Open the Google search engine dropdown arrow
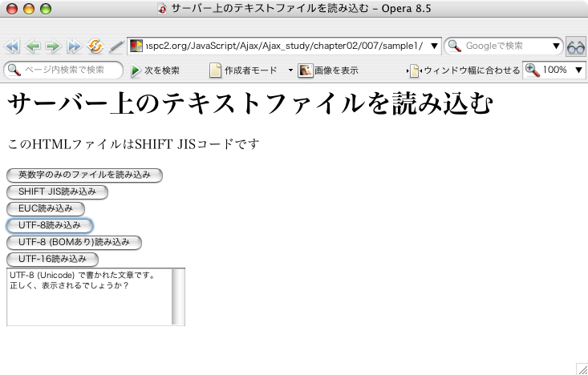Viewport: 588px width, 375px height. 557,46
